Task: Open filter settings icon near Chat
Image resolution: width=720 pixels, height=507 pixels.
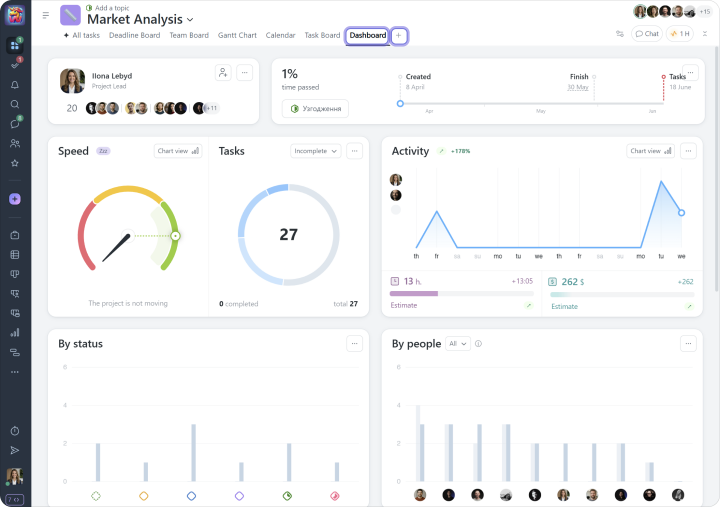Action: (619, 34)
